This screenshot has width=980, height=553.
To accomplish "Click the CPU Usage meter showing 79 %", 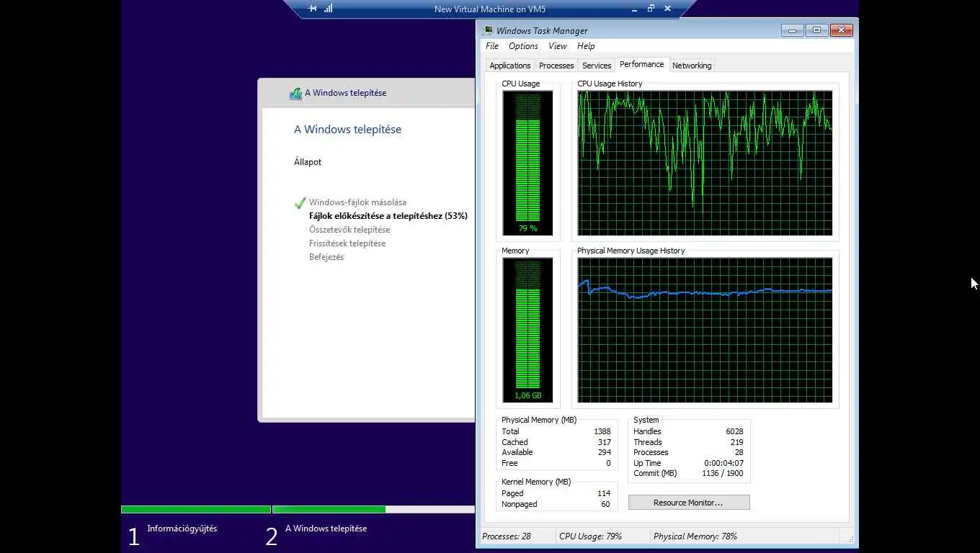I will point(528,163).
